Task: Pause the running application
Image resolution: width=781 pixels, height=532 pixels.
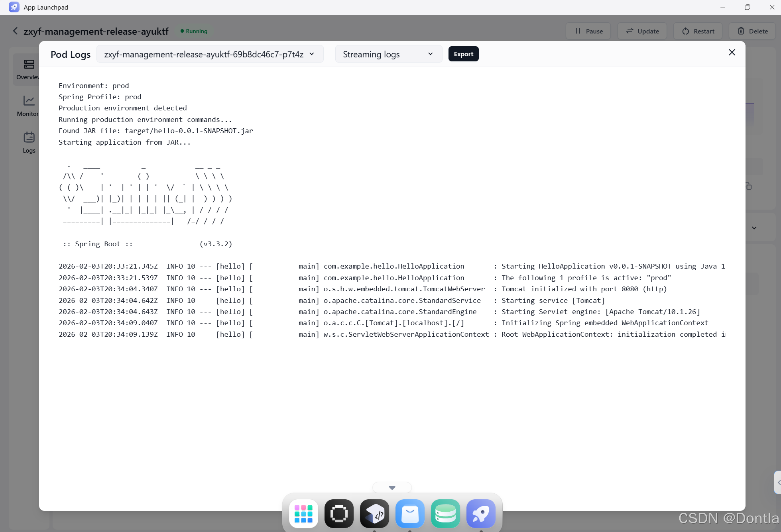Action: pos(588,31)
